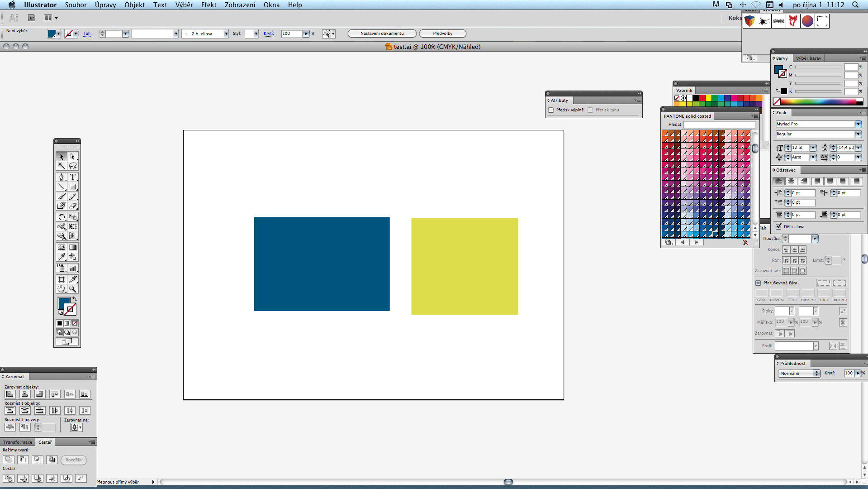
Task: Select the Hand tool
Action: (x=62, y=289)
